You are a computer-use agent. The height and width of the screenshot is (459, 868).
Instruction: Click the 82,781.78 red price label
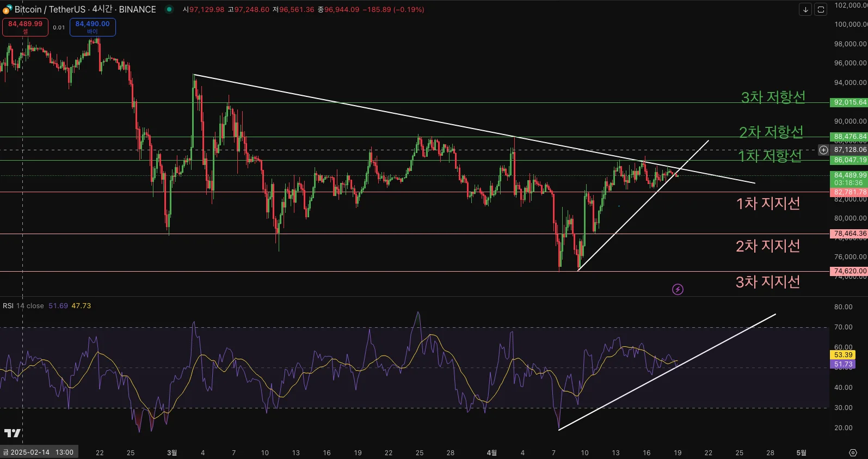849,192
